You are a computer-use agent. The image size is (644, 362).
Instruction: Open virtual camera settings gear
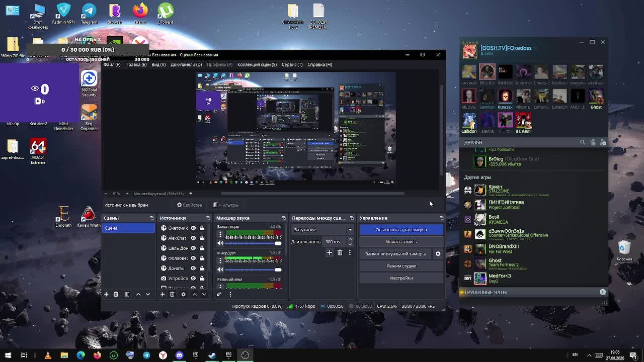438,254
